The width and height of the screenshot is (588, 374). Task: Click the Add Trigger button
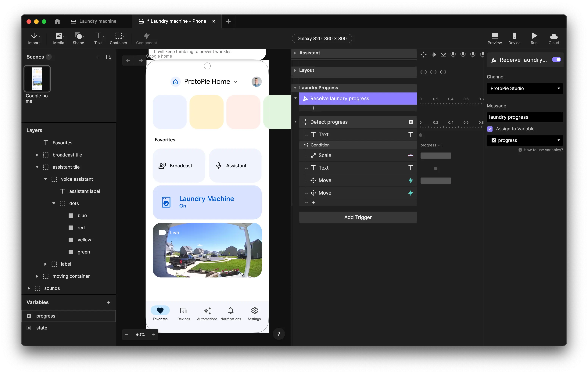358,217
